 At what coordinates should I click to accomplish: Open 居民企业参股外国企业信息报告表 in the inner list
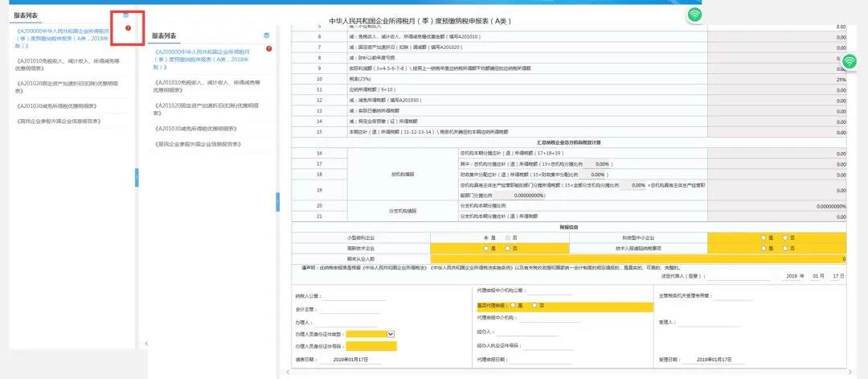[198, 144]
